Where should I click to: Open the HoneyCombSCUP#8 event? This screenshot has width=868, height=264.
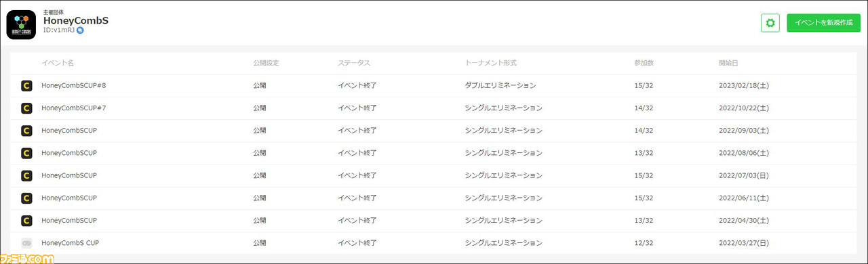click(x=73, y=86)
